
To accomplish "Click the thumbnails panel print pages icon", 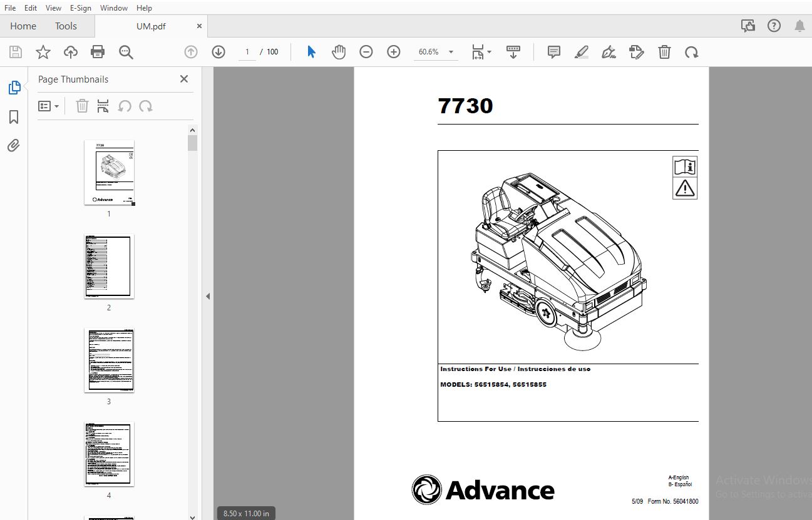I will coord(103,106).
